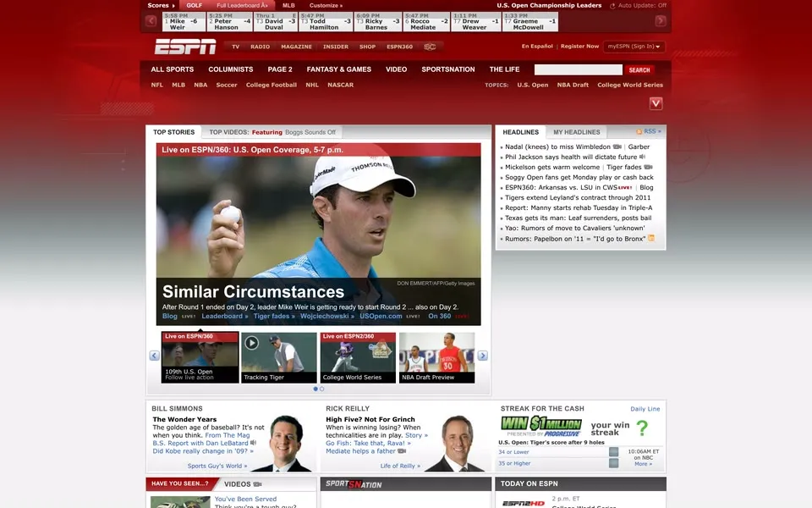Click the LIVE badge after On 360
This screenshot has width=812, height=508.
[x=462, y=316]
